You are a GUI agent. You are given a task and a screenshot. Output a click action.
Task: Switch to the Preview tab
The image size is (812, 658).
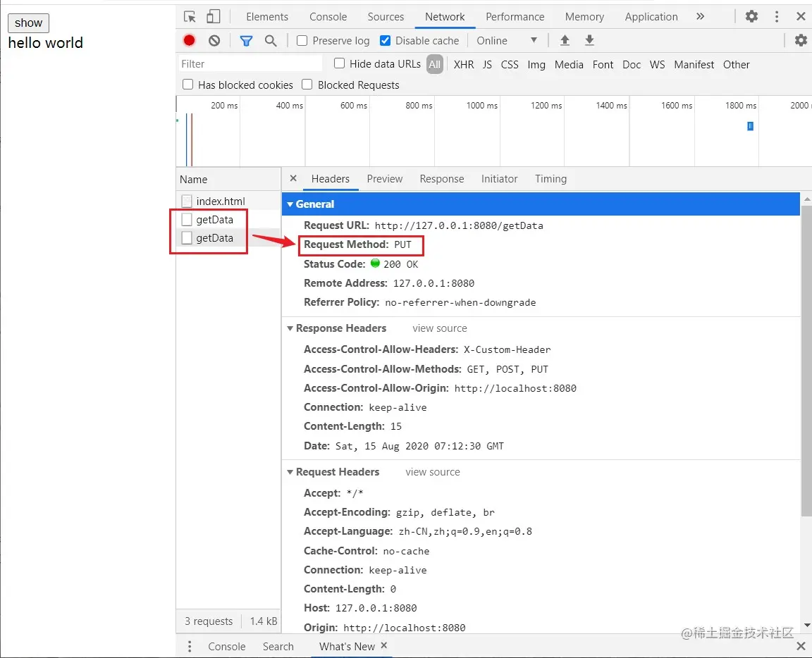(384, 179)
